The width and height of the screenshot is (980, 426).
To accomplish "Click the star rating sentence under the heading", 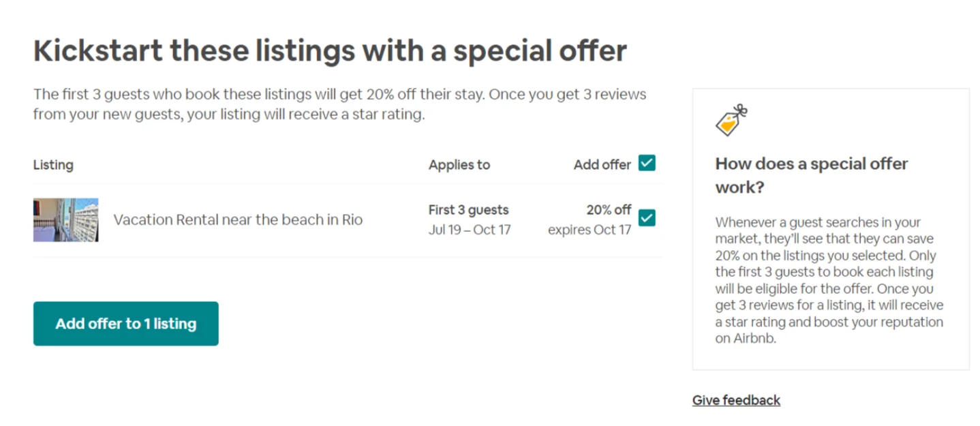I will point(228,114).
